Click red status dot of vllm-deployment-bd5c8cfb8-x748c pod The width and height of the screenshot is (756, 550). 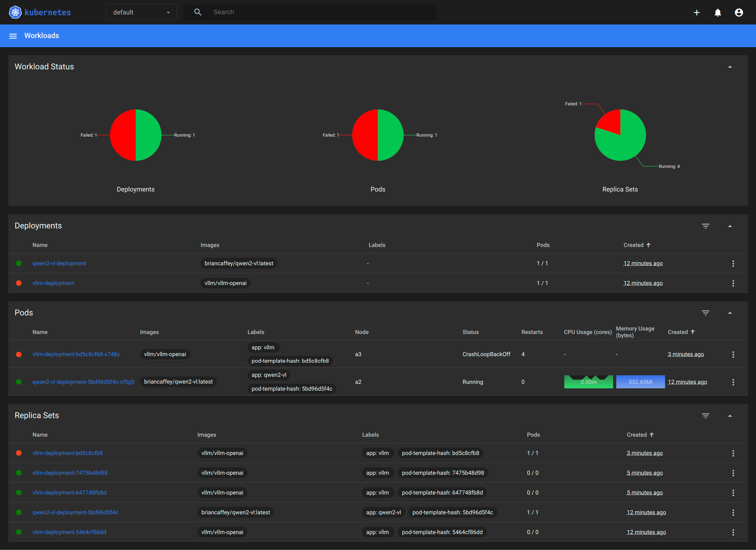pyautogui.click(x=19, y=354)
